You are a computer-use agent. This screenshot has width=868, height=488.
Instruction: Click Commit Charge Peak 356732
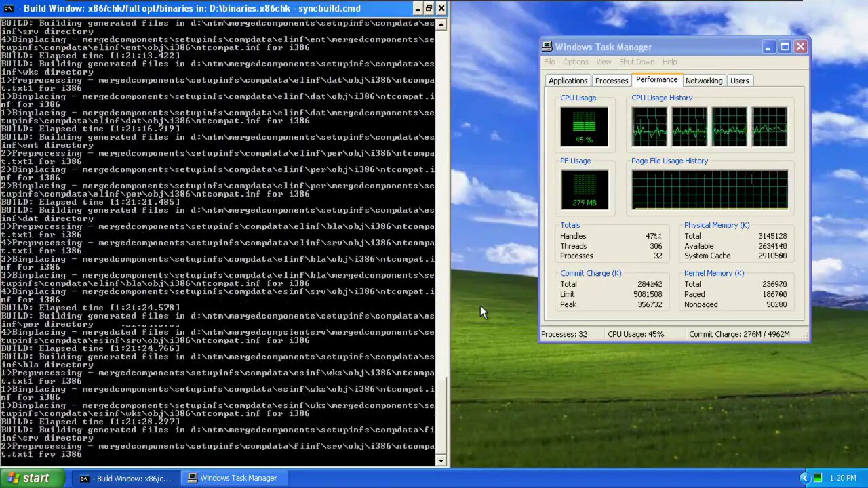click(x=650, y=305)
